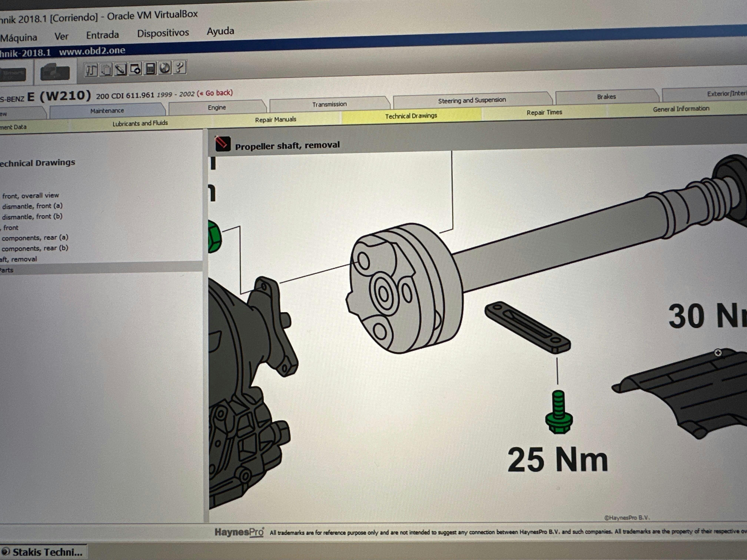Click the notepad pencil toolbar icon

tap(121, 69)
